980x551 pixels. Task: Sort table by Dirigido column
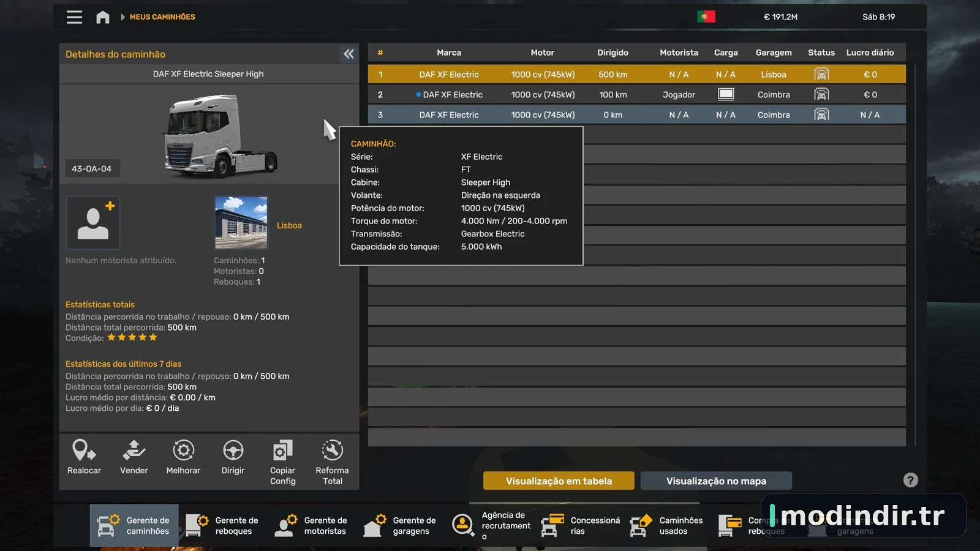pyautogui.click(x=613, y=53)
